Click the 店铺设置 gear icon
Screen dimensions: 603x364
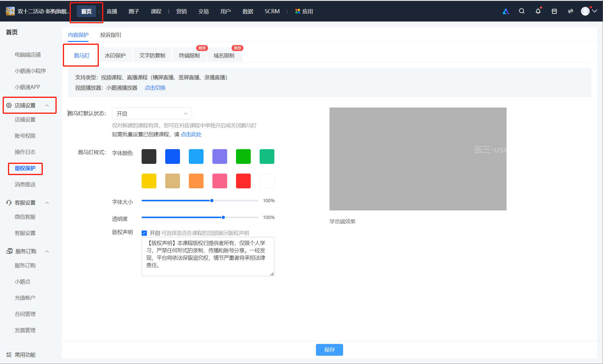[9, 106]
